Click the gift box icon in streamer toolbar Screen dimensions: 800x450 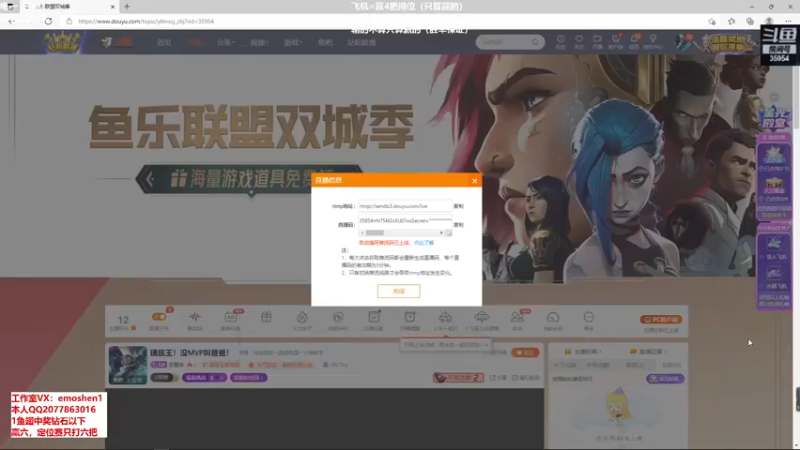pos(266,317)
